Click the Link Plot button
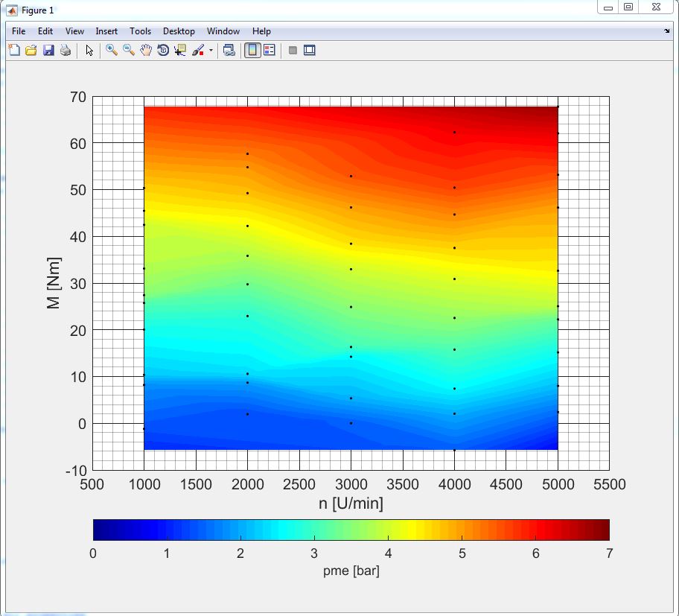The width and height of the screenshot is (679, 616). (x=229, y=51)
